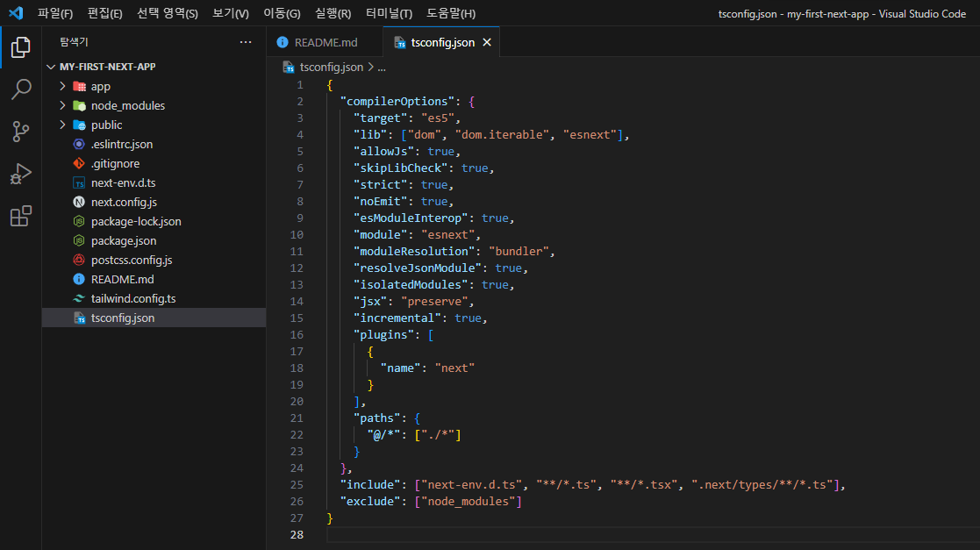Click the "node_modules" exclude value
The width and height of the screenshot is (980, 550).
tap(469, 501)
